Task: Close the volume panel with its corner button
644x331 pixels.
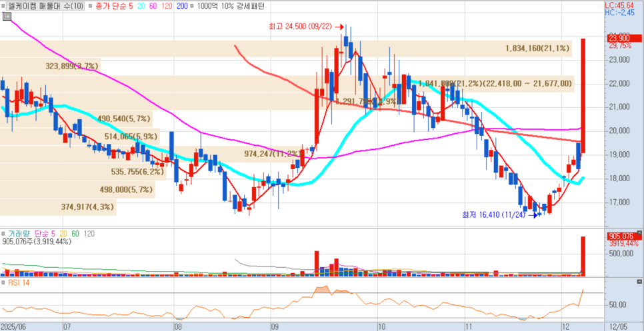Action: coord(639,232)
